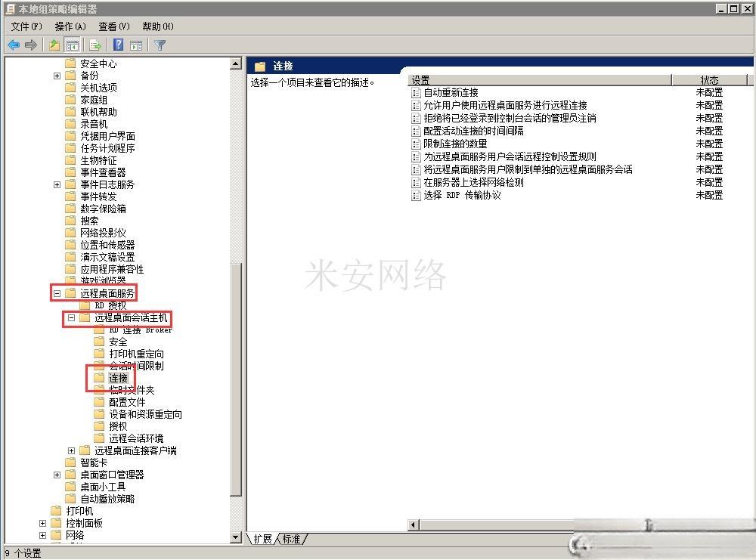The width and height of the screenshot is (756, 560).
Task: Select the 任务计划程序 tree item
Action: [x=107, y=148]
